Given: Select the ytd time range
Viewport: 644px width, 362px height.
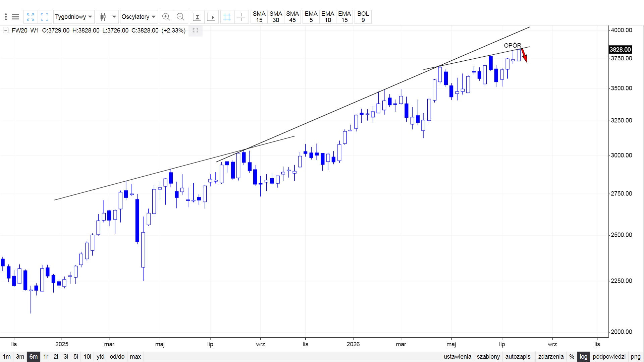Looking at the screenshot, I should [101, 357].
